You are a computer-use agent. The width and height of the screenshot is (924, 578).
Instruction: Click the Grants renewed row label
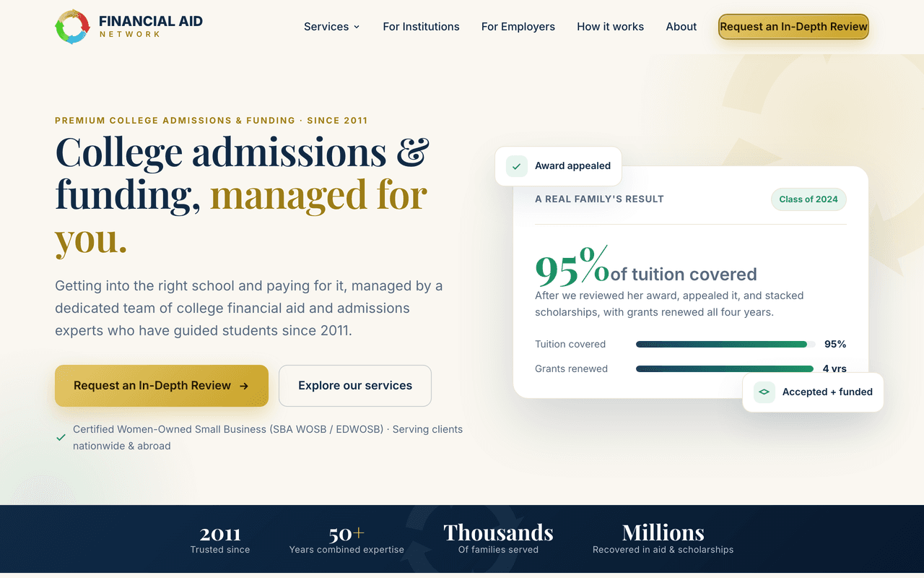click(571, 369)
